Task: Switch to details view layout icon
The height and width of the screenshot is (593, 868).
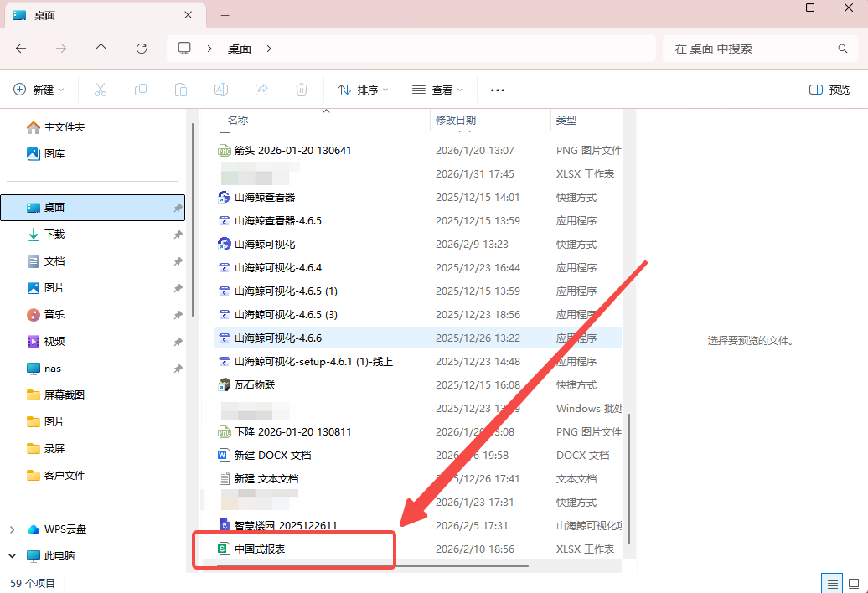Action: click(833, 583)
